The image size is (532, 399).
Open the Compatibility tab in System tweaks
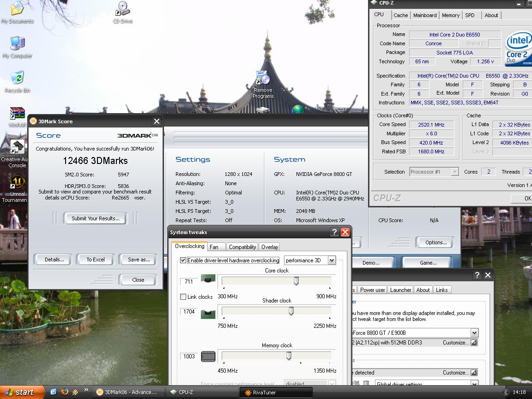click(x=242, y=247)
